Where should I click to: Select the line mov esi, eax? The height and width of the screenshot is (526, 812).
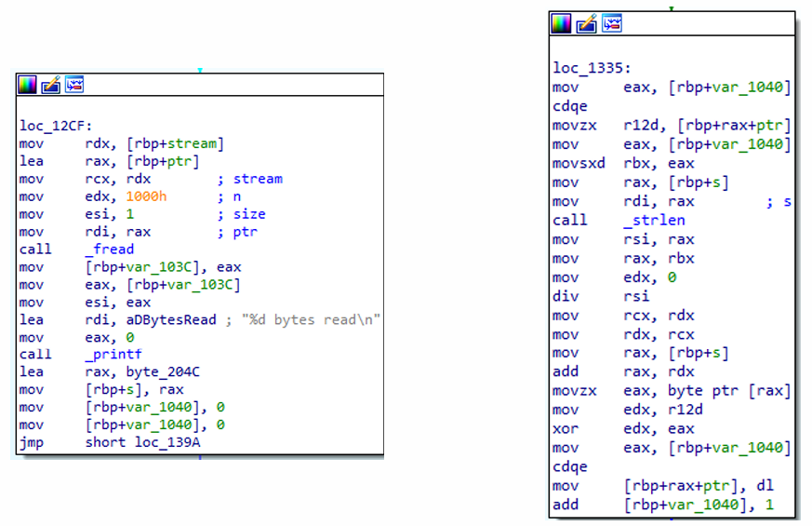(85, 303)
